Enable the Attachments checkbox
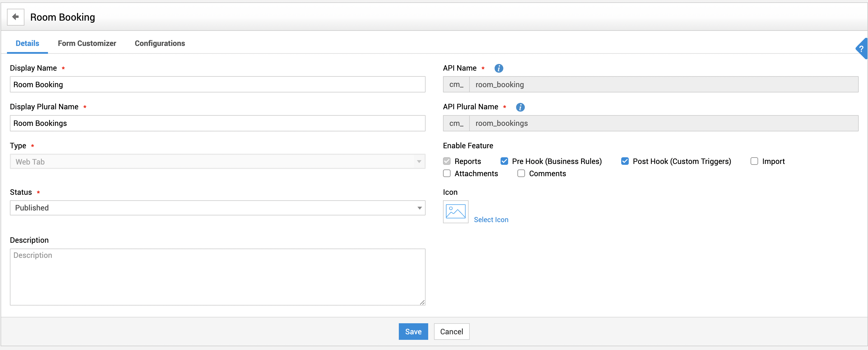 447,174
